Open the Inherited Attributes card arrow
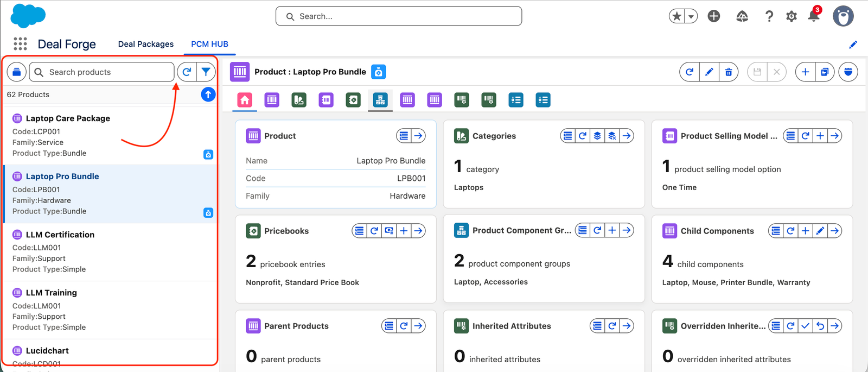This screenshot has height=372, width=868. point(627,326)
